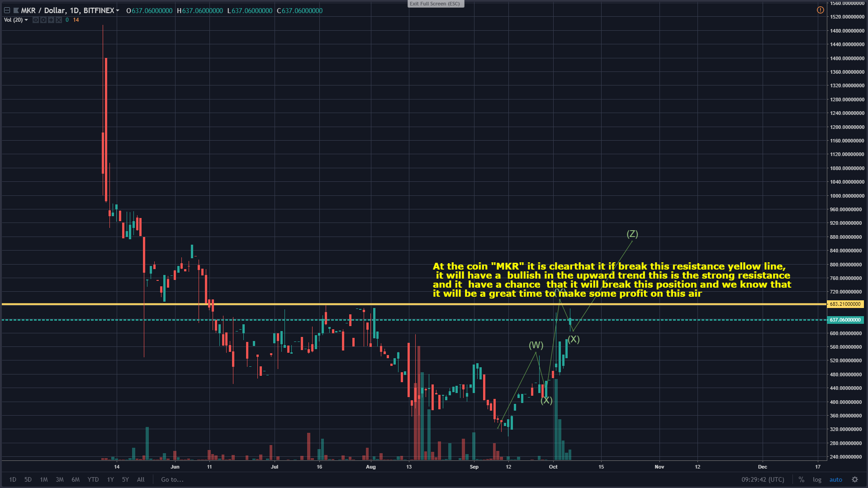Select the yellow annotation text about MKR
The height and width of the screenshot is (488, 868).
pyautogui.click(x=612, y=280)
